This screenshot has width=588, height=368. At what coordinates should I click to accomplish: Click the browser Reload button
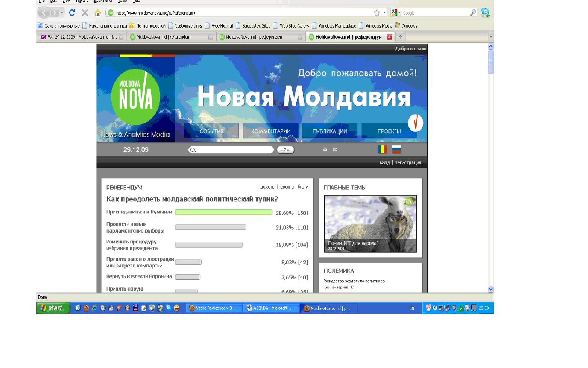pyautogui.click(x=72, y=13)
